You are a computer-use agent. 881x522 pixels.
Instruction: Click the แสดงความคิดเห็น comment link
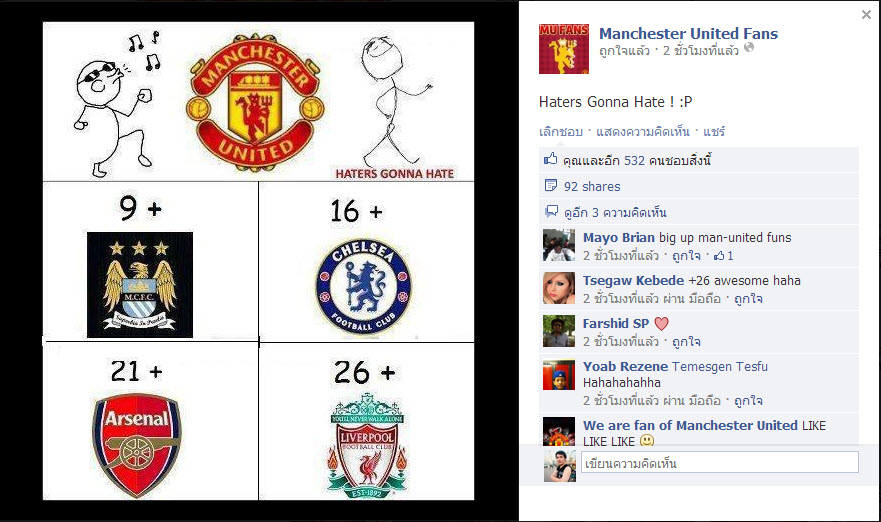643,131
